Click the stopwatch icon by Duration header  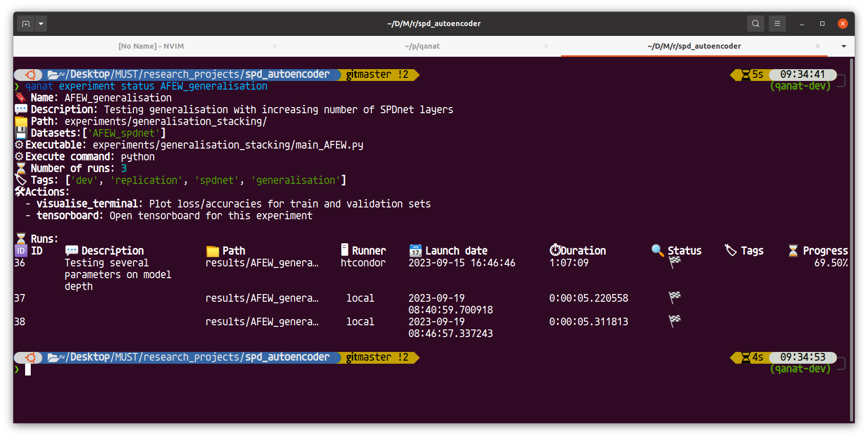point(555,250)
